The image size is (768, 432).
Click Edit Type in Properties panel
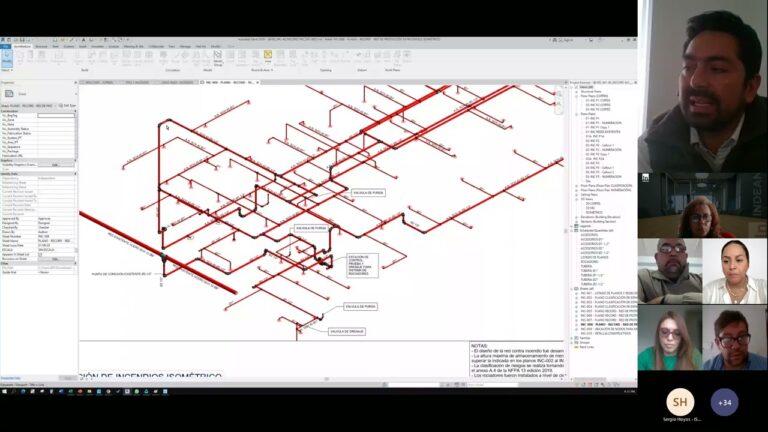68,105
